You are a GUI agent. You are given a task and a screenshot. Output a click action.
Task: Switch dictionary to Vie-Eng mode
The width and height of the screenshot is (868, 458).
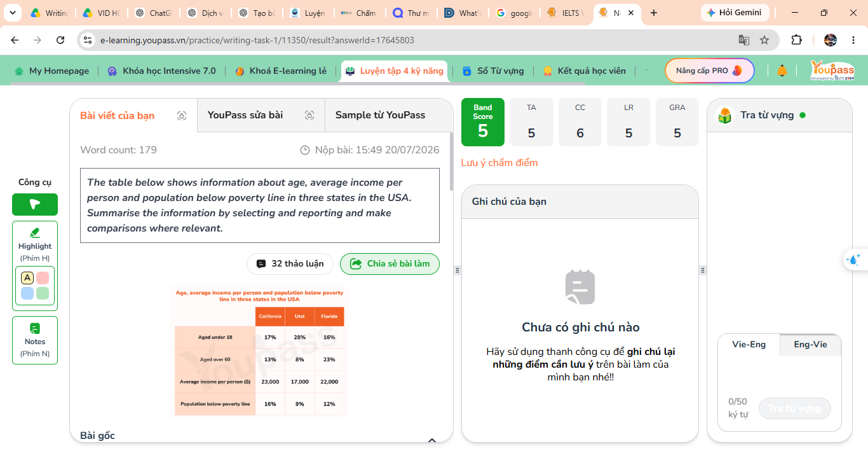click(749, 344)
